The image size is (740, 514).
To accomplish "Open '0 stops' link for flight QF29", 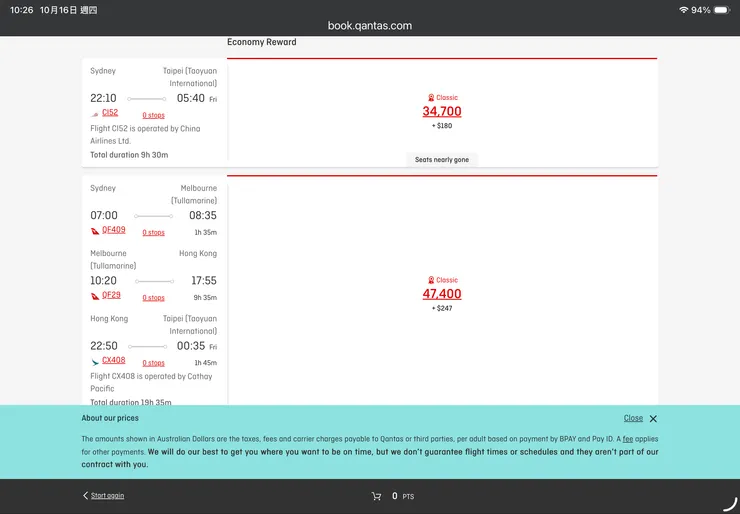I will 153,297.
